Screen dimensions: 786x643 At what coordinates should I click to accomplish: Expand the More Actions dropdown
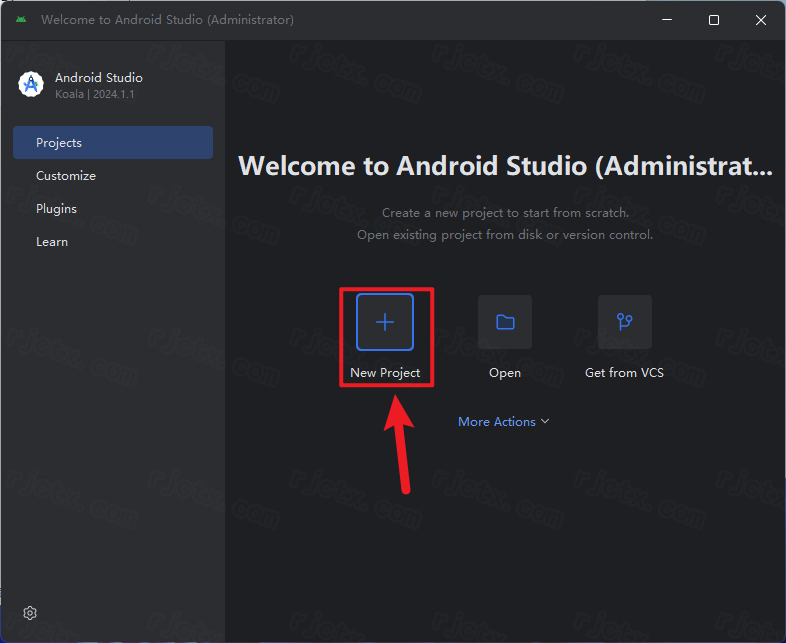(x=503, y=421)
